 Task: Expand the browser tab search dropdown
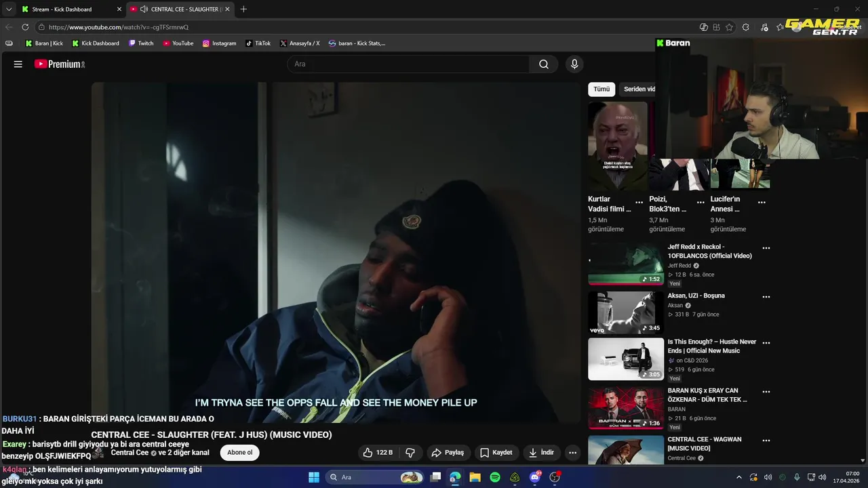coord(8,9)
